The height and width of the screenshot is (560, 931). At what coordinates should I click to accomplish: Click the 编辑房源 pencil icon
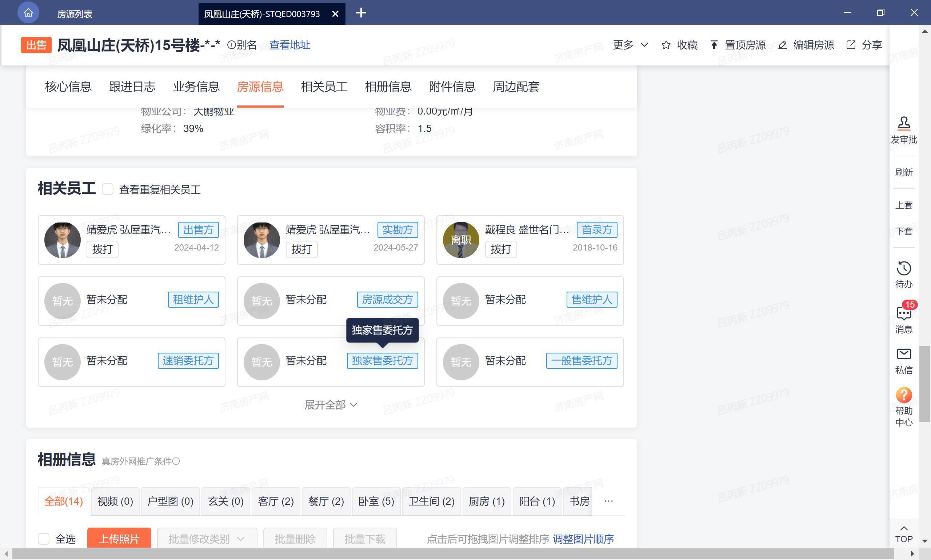(x=782, y=45)
